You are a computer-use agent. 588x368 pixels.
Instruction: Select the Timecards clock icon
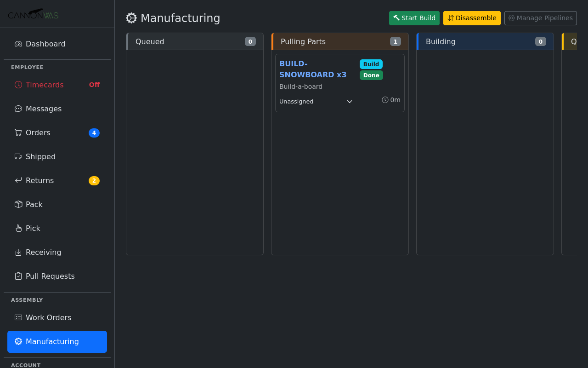(x=18, y=85)
